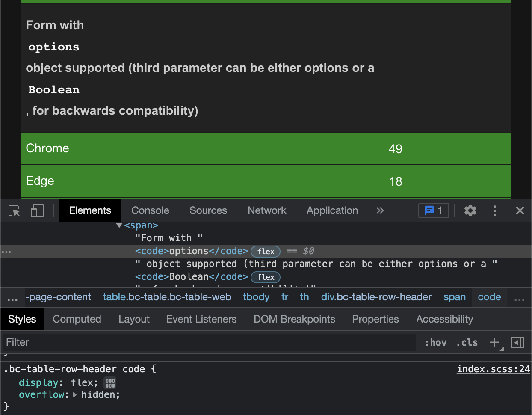
Task: Open the DOM Breakpoints pane
Action: click(x=294, y=319)
